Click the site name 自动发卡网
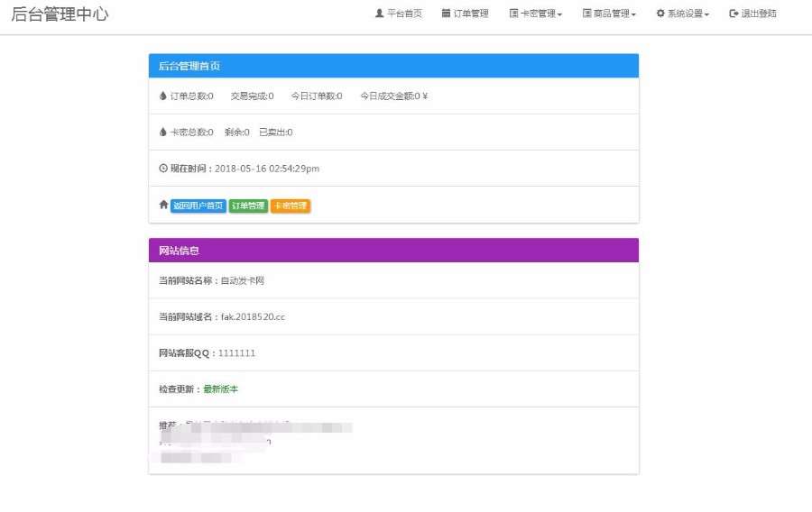The height and width of the screenshot is (512, 812). (x=243, y=280)
